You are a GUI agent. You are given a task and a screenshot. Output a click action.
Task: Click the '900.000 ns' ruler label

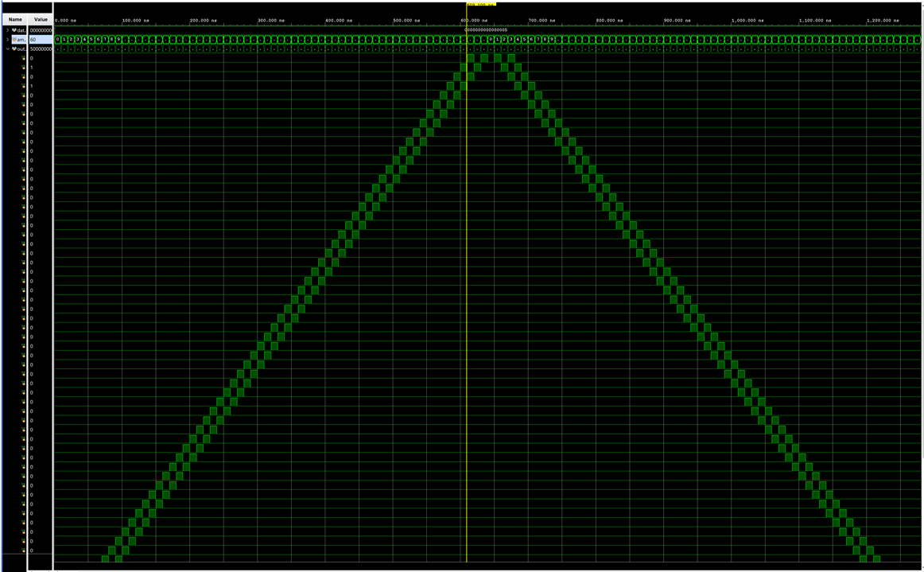pyautogui.click(x=677, y=20)
